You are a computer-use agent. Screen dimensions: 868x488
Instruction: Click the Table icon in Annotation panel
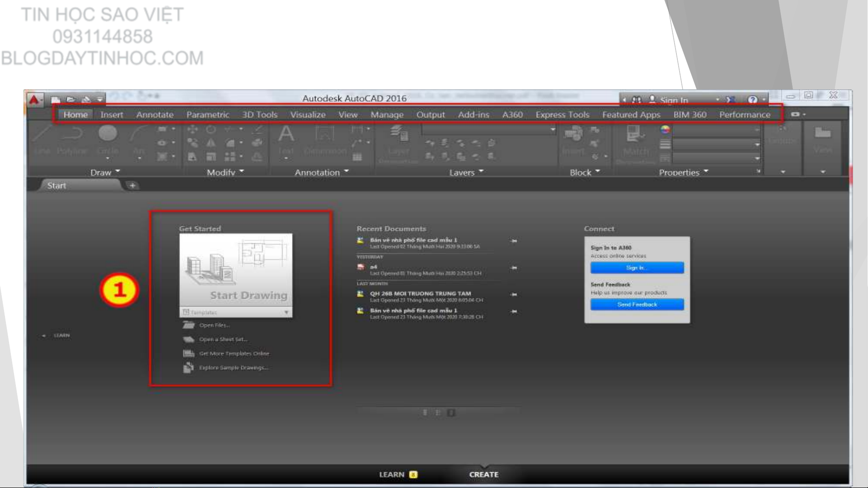coord(357,157)
